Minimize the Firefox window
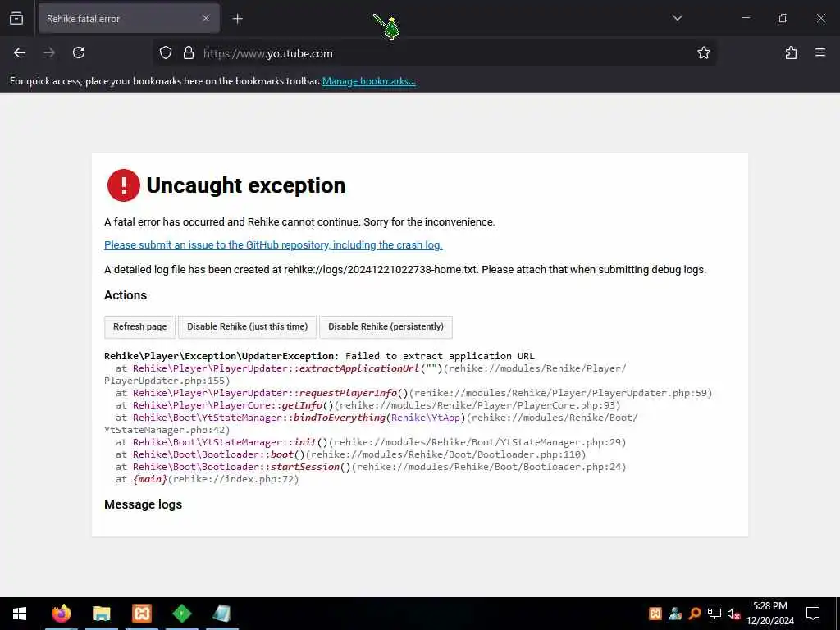 (x=745, y=18)
